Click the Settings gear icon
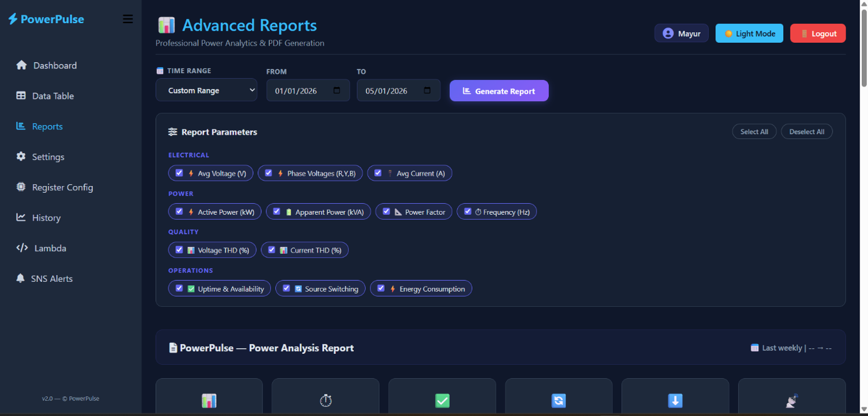Image resolution: width=868 pixels, height=416 pixels. (21, 157)
